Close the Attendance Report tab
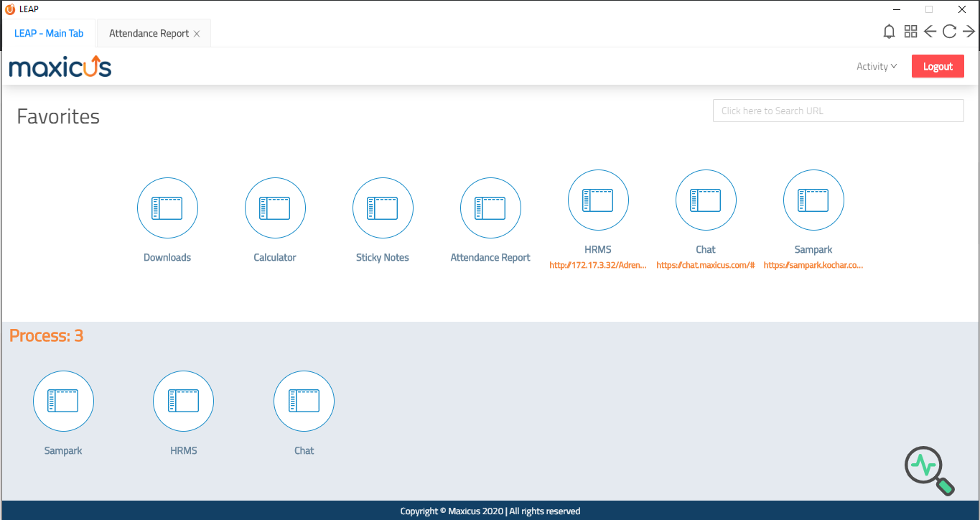 pyautogui.click(x=197, y=34)
